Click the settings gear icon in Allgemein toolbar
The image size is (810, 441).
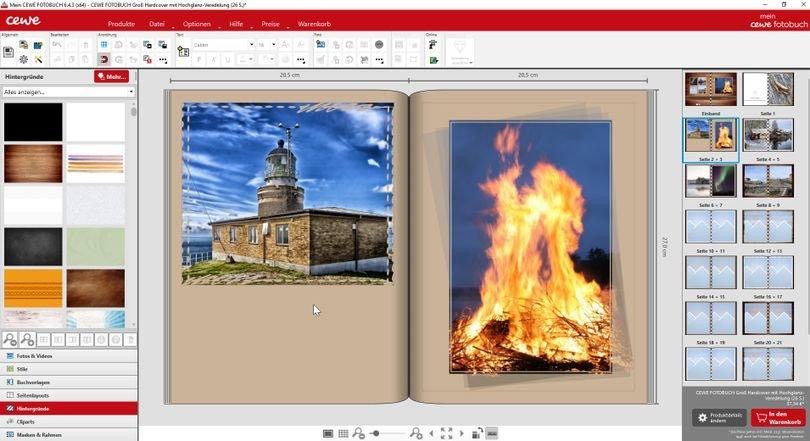tap(23, 60)
